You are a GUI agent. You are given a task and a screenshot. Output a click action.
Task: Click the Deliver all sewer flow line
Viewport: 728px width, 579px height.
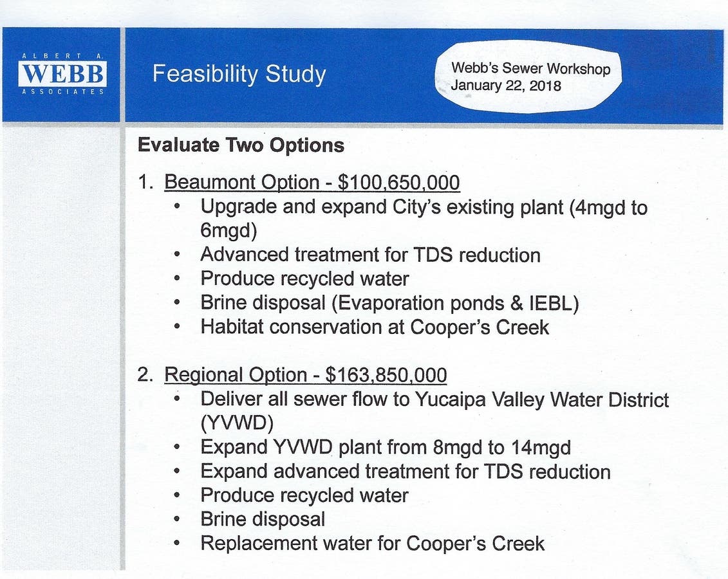pos(434,400)
